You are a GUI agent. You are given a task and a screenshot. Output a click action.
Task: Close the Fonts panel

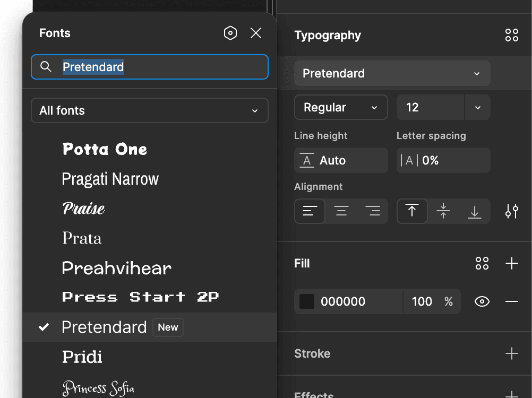(x=256, y=33)
